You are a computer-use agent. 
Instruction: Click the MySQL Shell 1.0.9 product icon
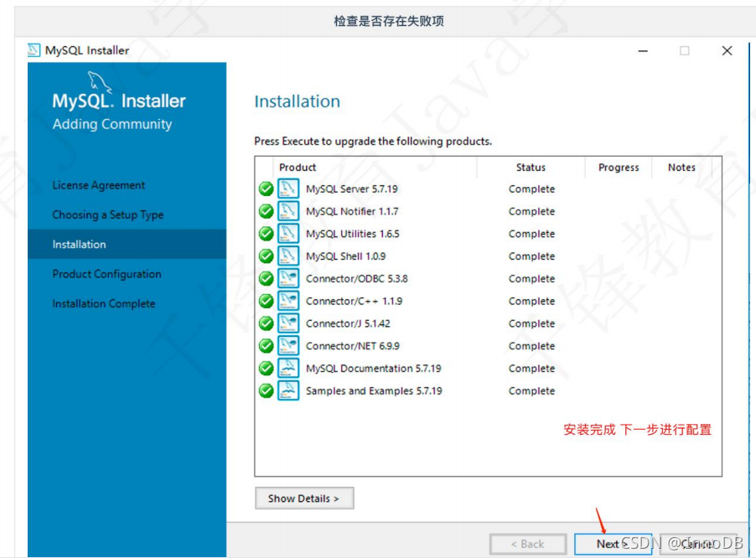[x=288, y=256]
